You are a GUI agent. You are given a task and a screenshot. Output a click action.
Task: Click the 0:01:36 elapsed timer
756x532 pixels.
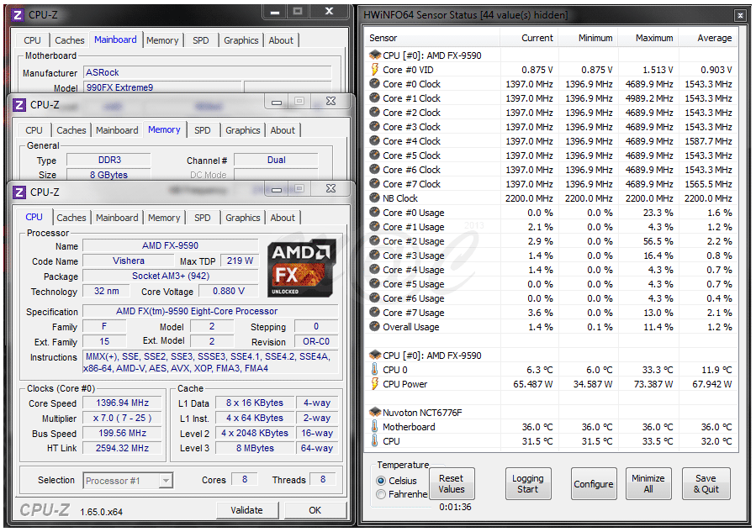[x=455, y=507]
